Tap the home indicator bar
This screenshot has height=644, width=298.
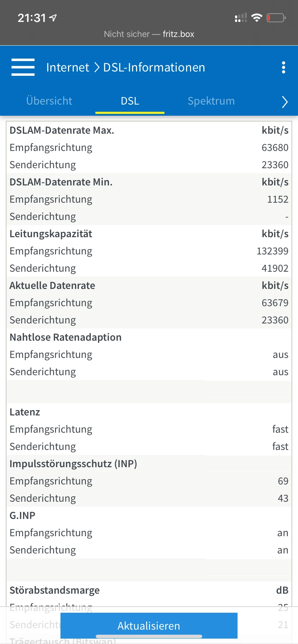click(149, 636)
